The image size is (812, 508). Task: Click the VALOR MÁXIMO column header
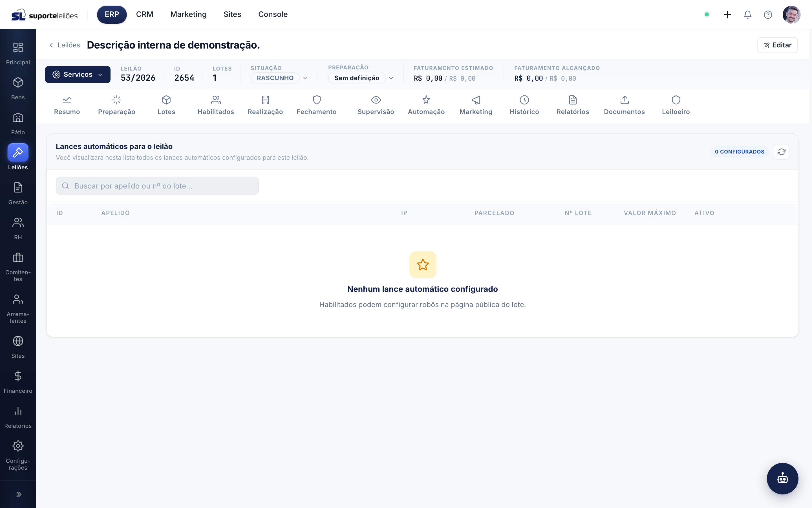click(650, 213)
